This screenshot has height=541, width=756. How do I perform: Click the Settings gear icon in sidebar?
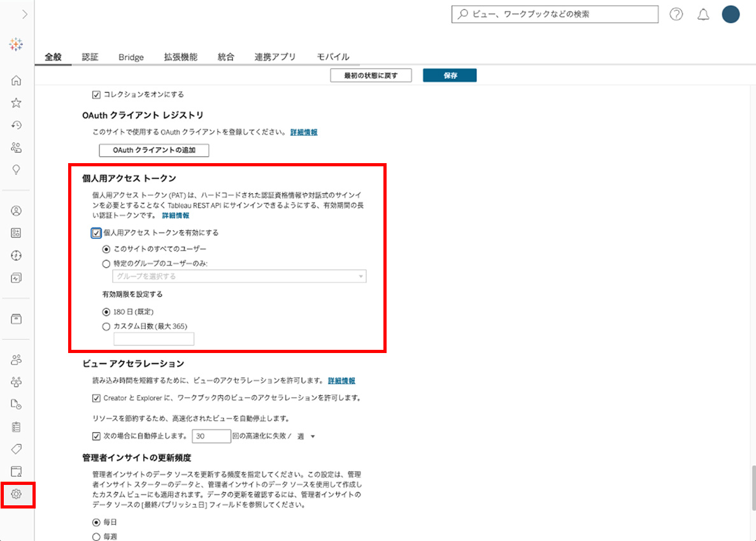point(17,494)
